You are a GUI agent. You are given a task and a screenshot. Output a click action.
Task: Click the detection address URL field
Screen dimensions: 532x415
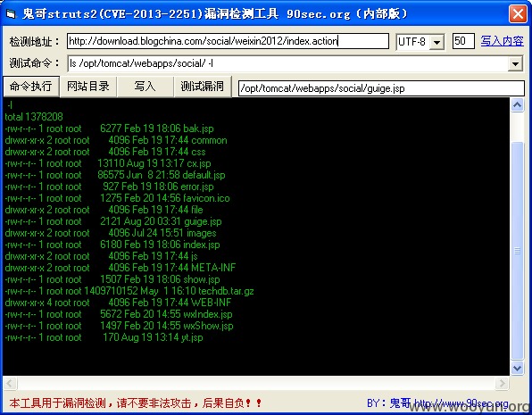(228, 41)
